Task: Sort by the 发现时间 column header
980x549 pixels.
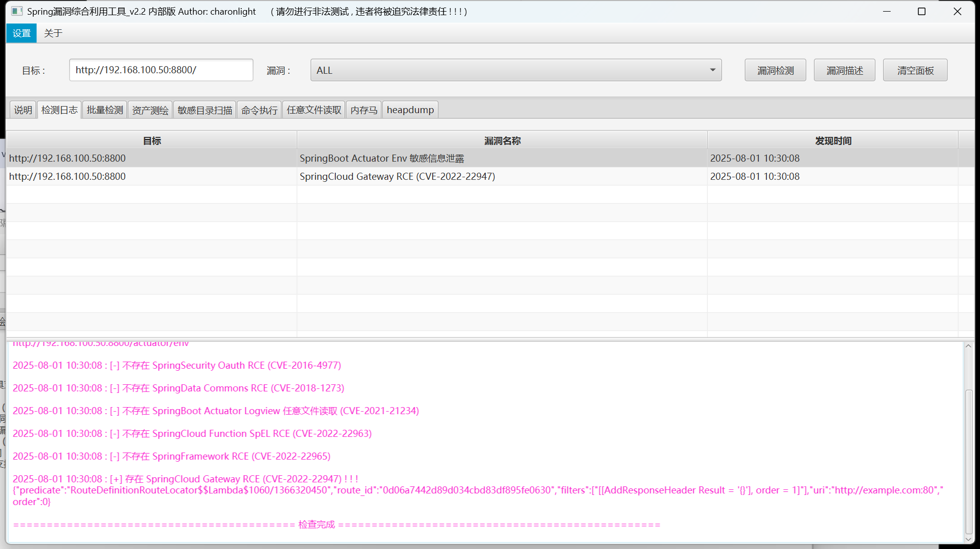Action: [x=833, y=140]
